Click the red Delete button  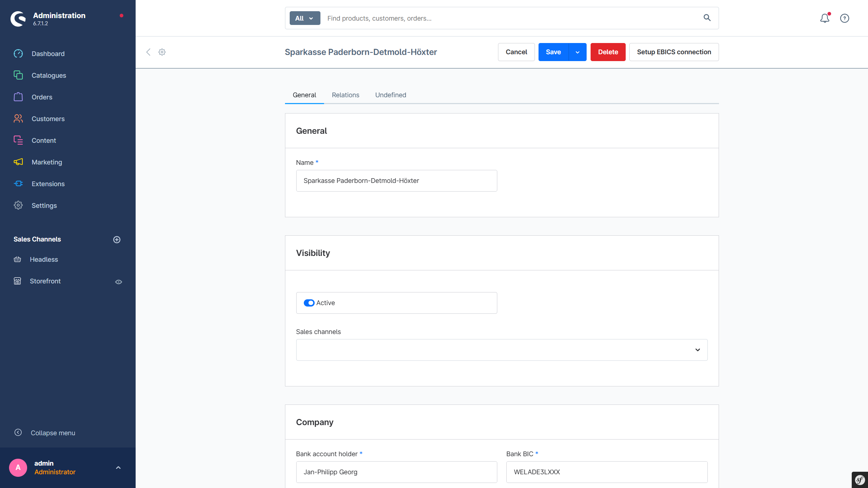pos(608,52)
